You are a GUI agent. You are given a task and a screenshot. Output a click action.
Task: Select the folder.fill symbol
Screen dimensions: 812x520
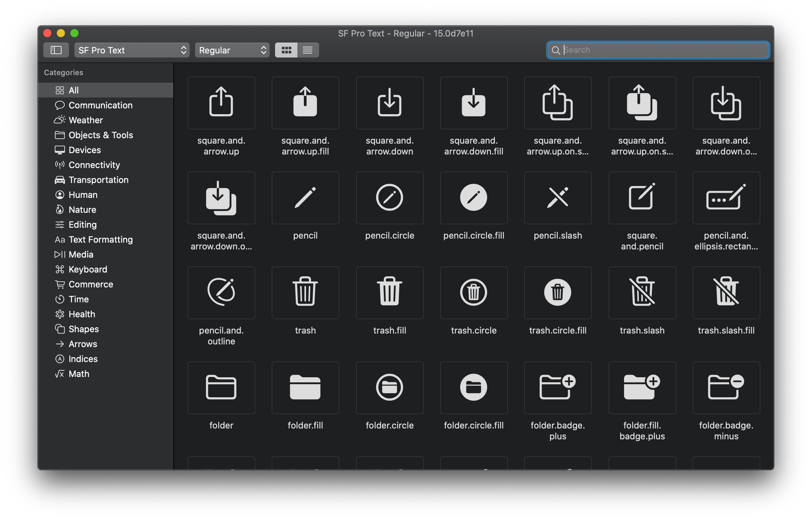(x=305, y=388)
